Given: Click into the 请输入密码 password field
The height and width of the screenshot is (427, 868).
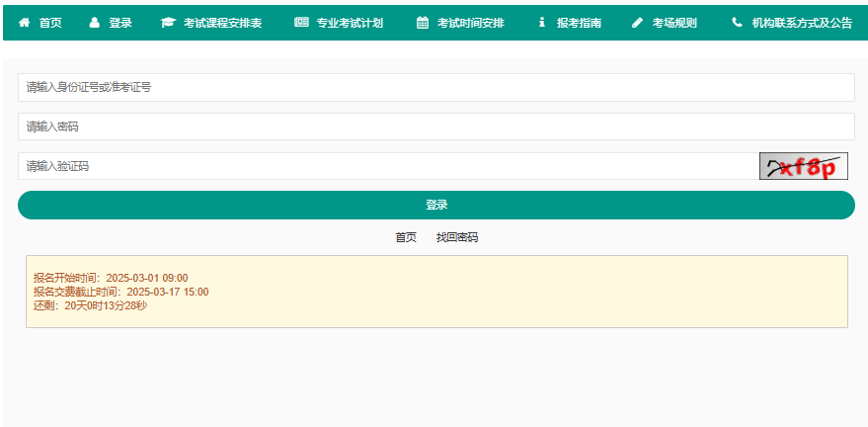Looking at the screenshot, I should 435,127.
